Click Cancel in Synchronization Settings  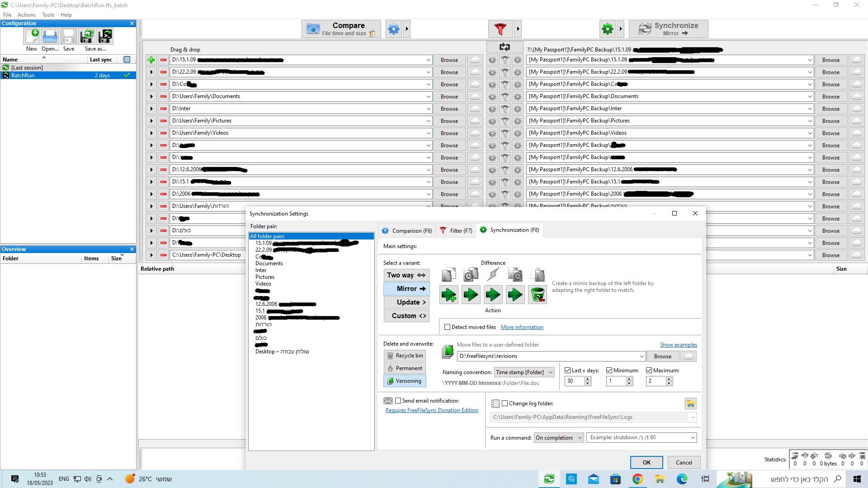[x=684, y=463]
